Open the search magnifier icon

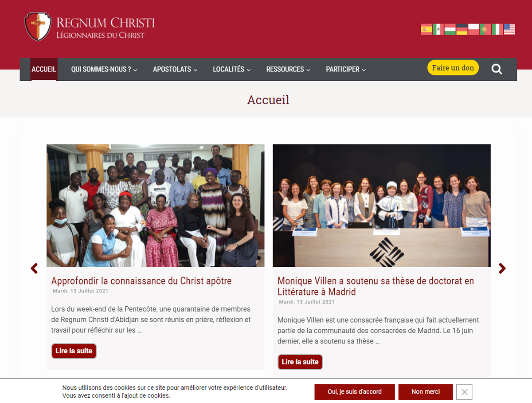pyautogui.click(x=497, y=69)
